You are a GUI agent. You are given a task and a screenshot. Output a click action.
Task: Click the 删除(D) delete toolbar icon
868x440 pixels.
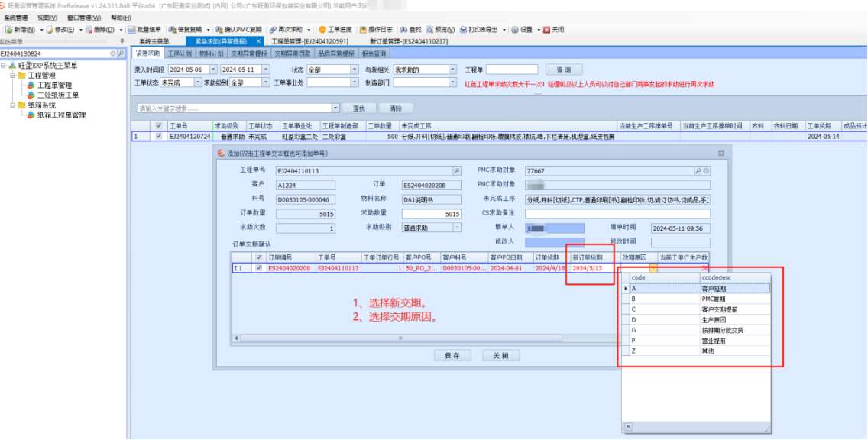click(x=89, y=29)
